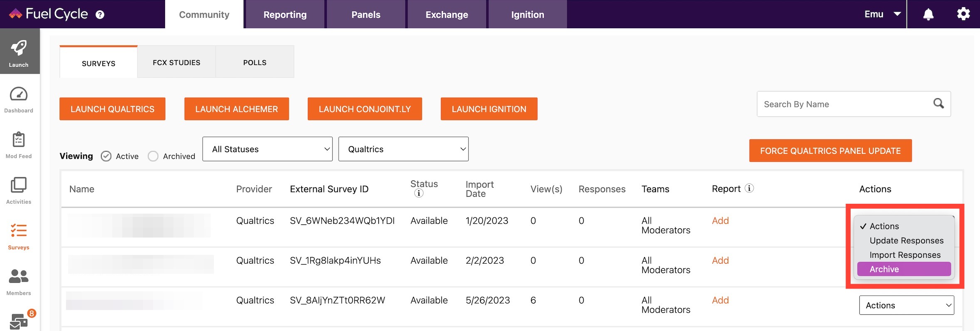Click the LAUNCH ALCHEMER button
Image resolution: width=980 pixels, height=331 pixels.
pyautogui.click(x=237, y=109)
